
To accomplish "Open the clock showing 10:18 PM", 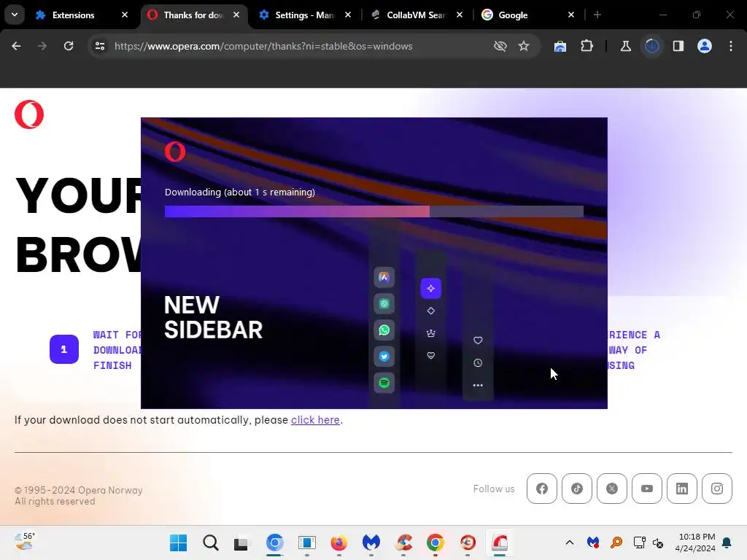I will click(695, 542).
